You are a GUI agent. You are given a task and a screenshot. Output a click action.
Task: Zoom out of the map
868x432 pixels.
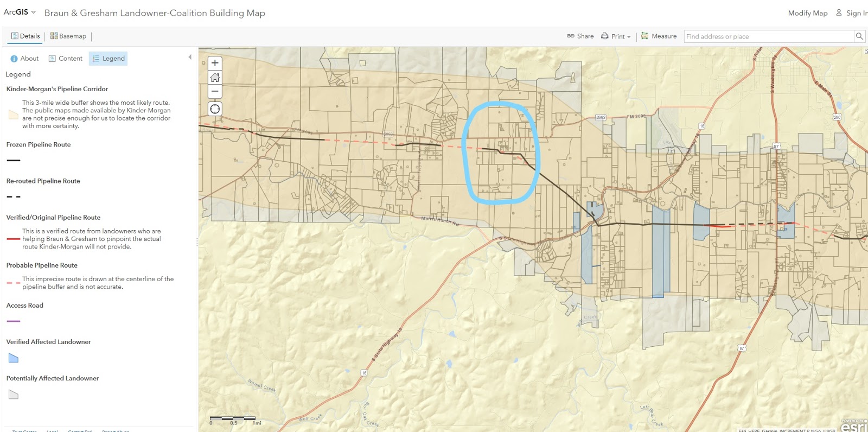pos(215,91)
